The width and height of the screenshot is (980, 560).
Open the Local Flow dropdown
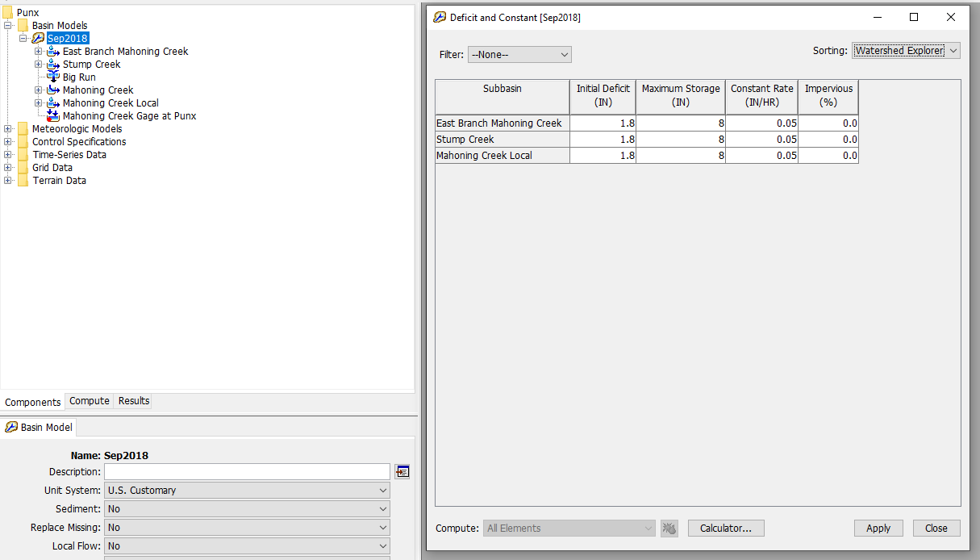[383, 545]
